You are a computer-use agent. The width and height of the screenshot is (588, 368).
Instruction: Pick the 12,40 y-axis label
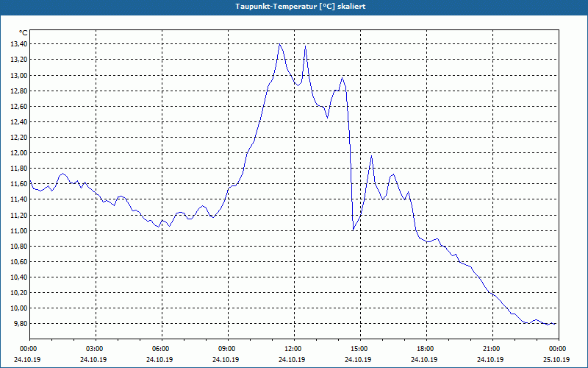pyautogui.click(x=19, y=121)
